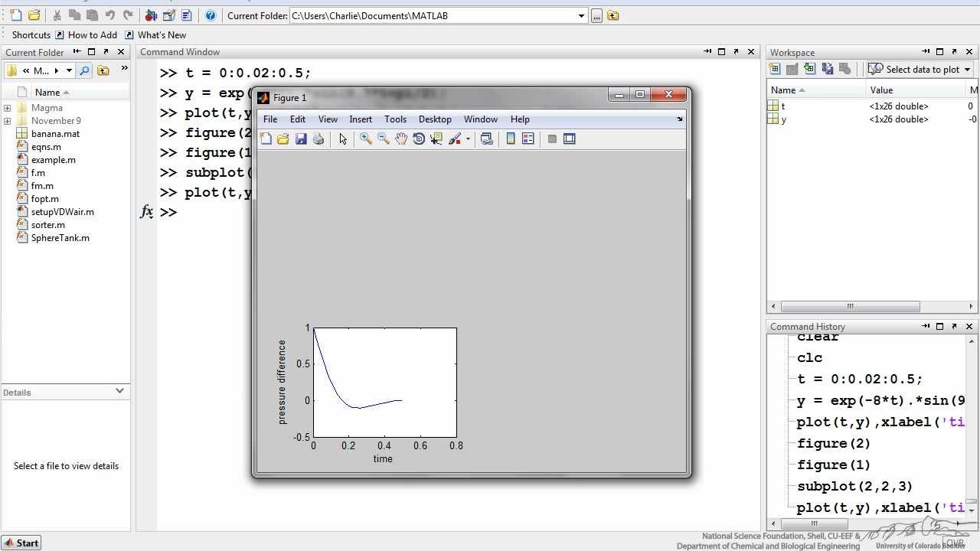Open GUIDE icon in MATLAB toolbar
Image resolution: width=980 pixels, height=551 pixels.
pos(169,15)
